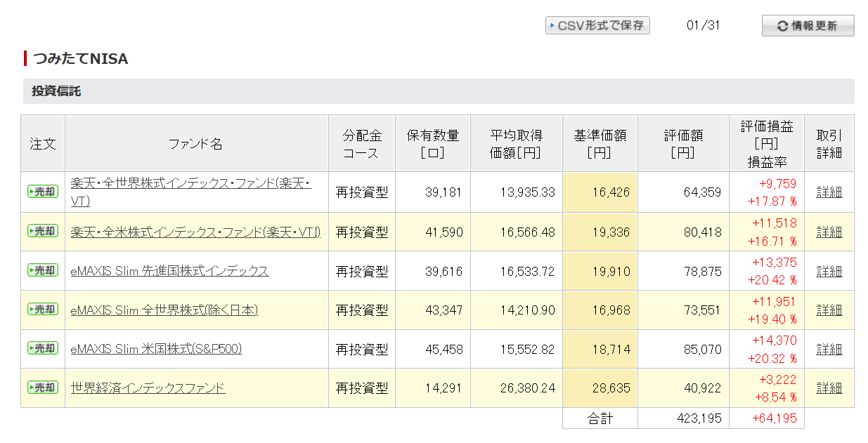Open eMAXIS Slim 全世界株式(除く日本) fund link
Viewport: 868px width, 443px height.
164,310
